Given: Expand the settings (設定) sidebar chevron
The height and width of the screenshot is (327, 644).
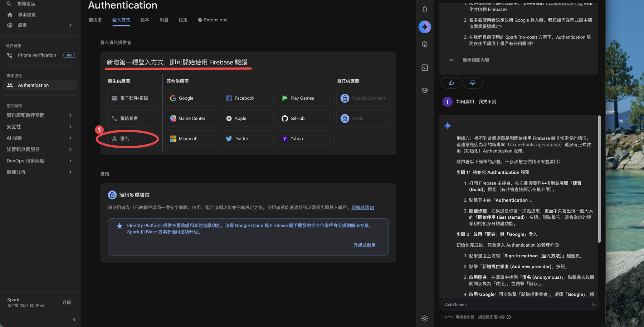Looking at the screenshot, I should pos(70,25).
